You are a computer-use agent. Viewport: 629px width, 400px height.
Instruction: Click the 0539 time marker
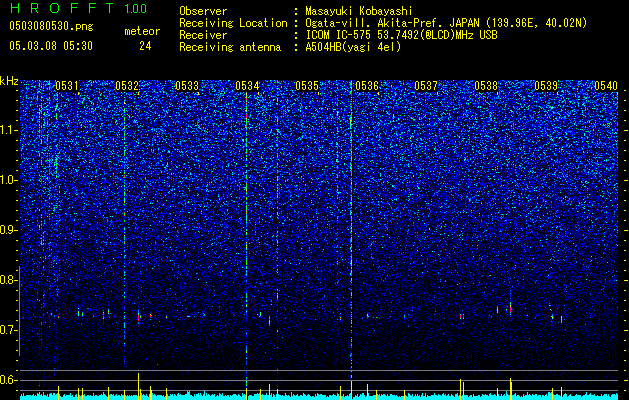point(546,86)
